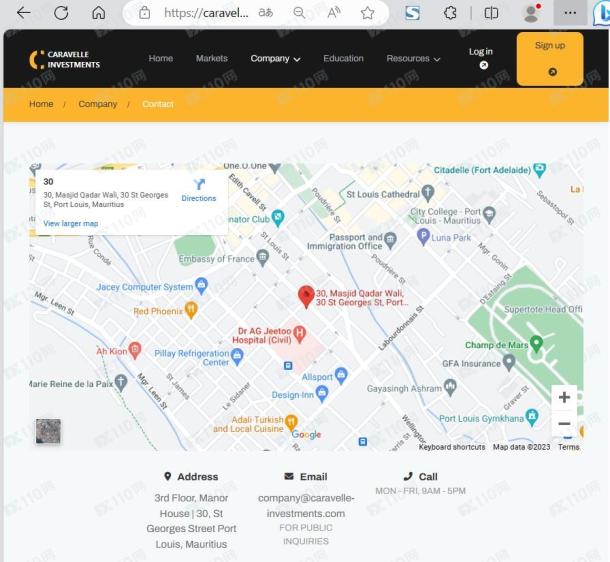
Task: Open the translate page icon in address bar
Action: point(265,13)
